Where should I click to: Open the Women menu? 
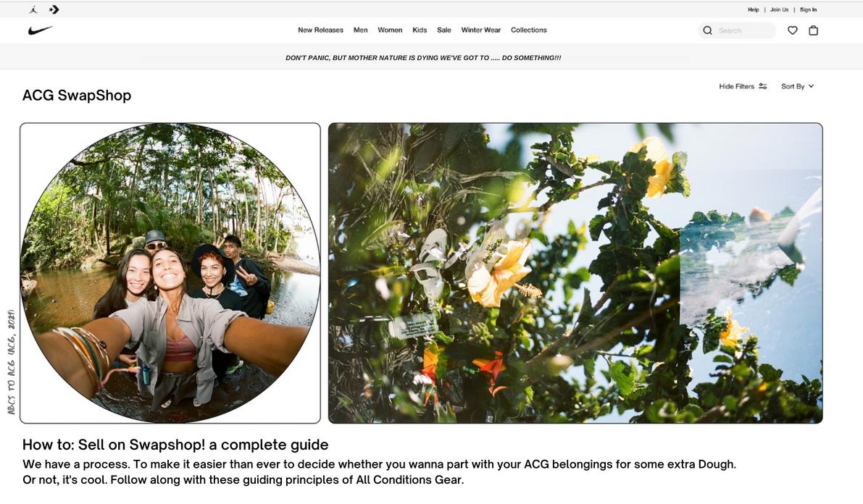click(x=390, y=30)
